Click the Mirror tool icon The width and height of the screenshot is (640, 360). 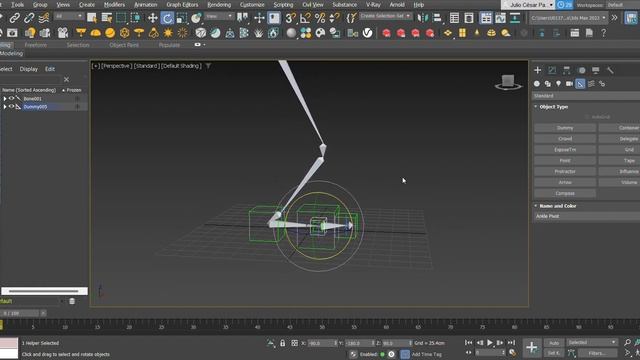pyautogui.click(x=423, y=18)
